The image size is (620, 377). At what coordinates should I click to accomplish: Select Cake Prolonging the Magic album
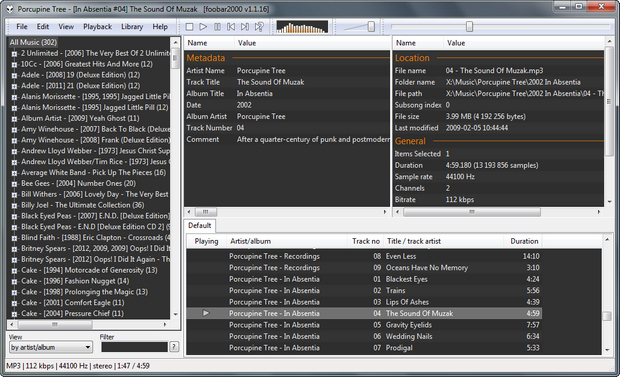pyautogui.click(x=84, y=292)
